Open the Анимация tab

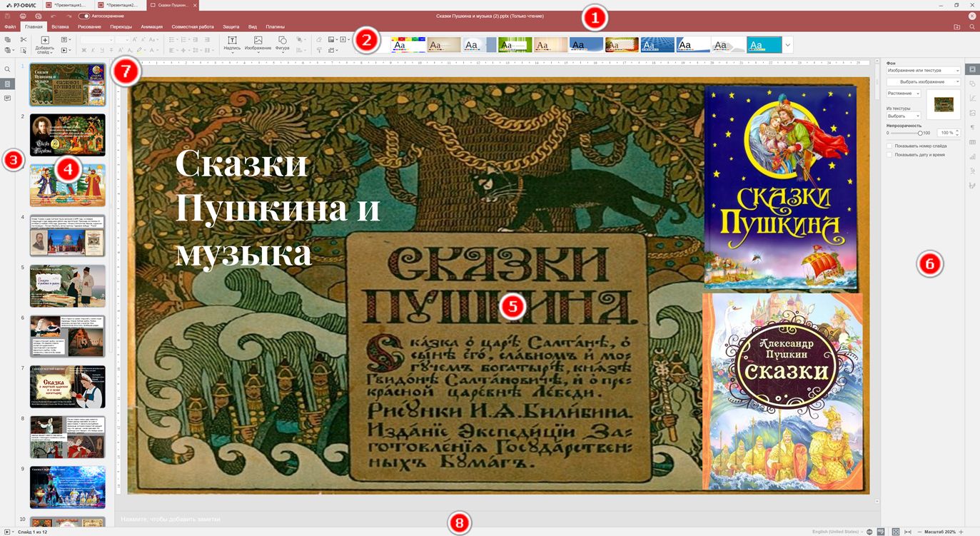point(152,26)
